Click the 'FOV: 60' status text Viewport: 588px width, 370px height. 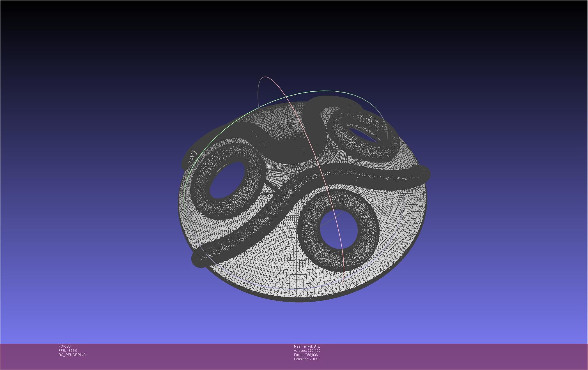pyautogui.click(x=65, y=346)
